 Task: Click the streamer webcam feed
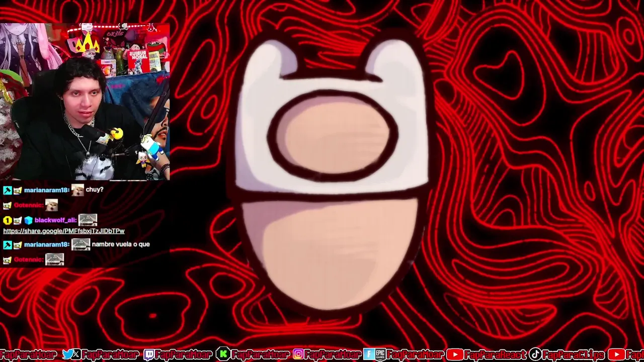(85, 102)
